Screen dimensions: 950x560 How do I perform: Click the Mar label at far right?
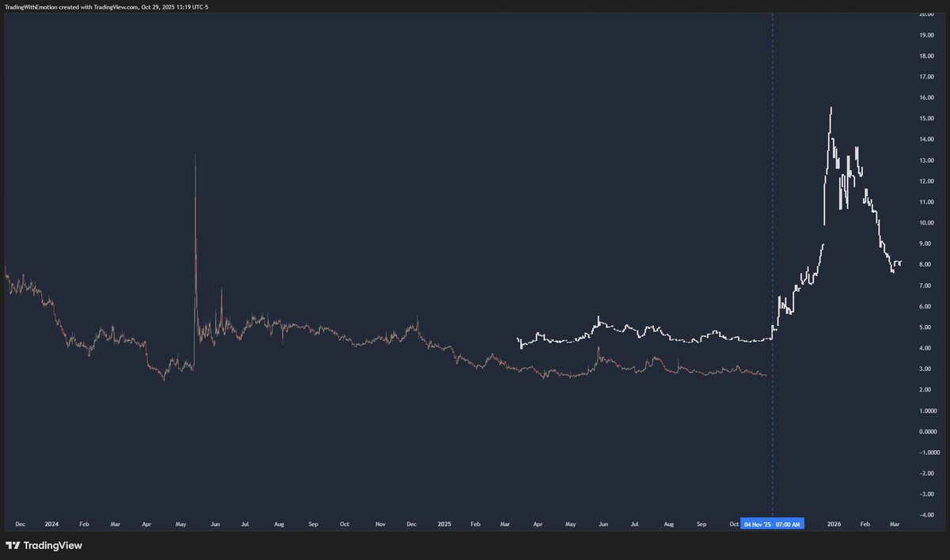click(x=895, y=524)
